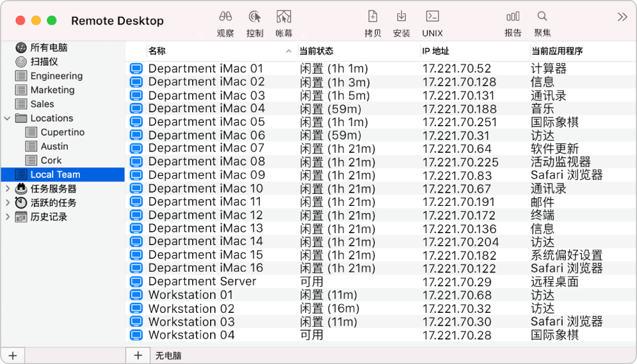Click 计算器 application cell
Screen dimensions: 637x364
[549, 68]
